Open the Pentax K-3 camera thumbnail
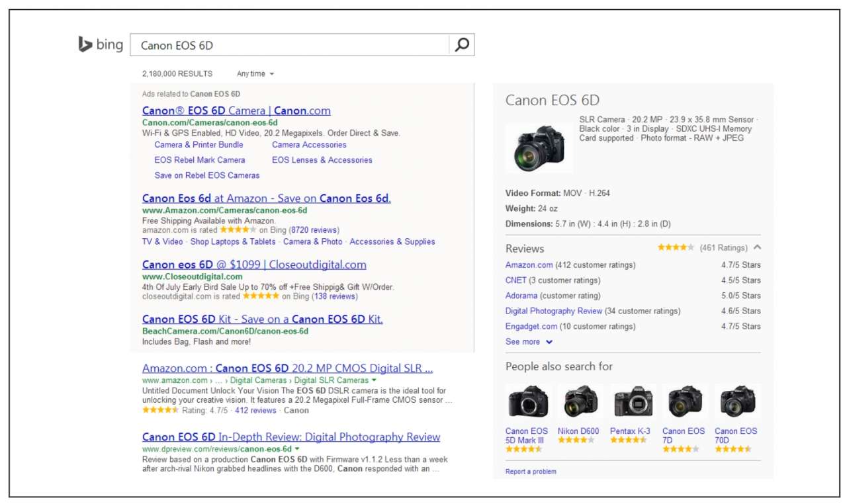The width and height of the screenshot is (847, 504). tap(633, 401)
